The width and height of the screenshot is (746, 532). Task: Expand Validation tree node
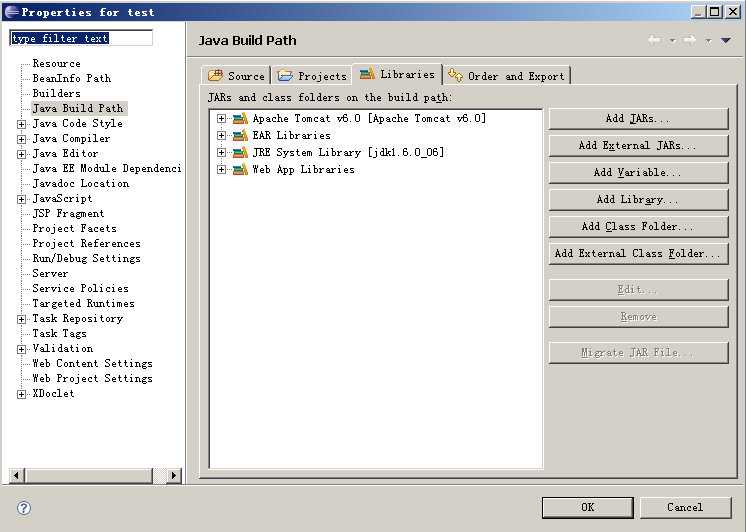(21, 349)
